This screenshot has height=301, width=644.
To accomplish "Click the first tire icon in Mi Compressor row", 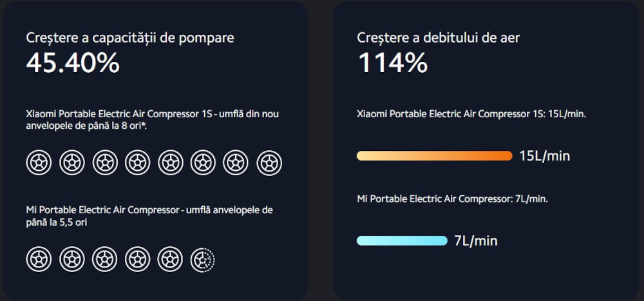I will point(39,260).
